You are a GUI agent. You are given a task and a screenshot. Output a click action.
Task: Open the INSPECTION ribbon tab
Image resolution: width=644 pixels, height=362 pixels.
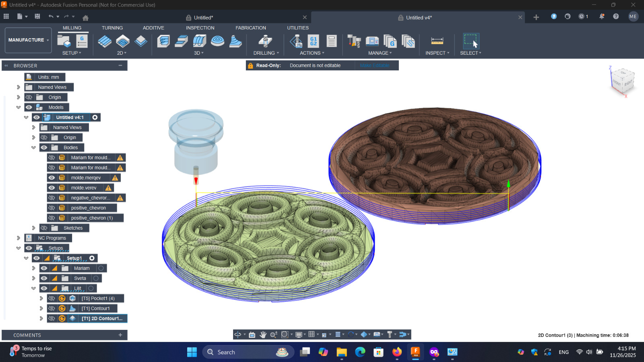[200, 28]
